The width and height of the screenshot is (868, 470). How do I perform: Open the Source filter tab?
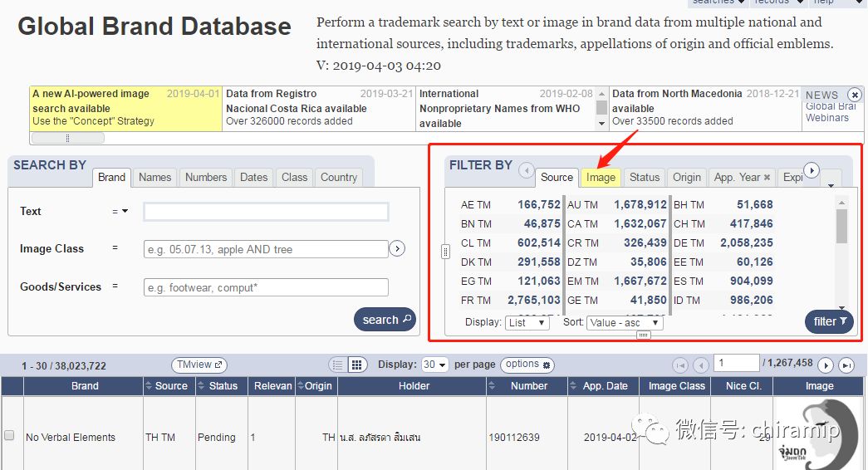pyautogui.click(x=557, y=177)
